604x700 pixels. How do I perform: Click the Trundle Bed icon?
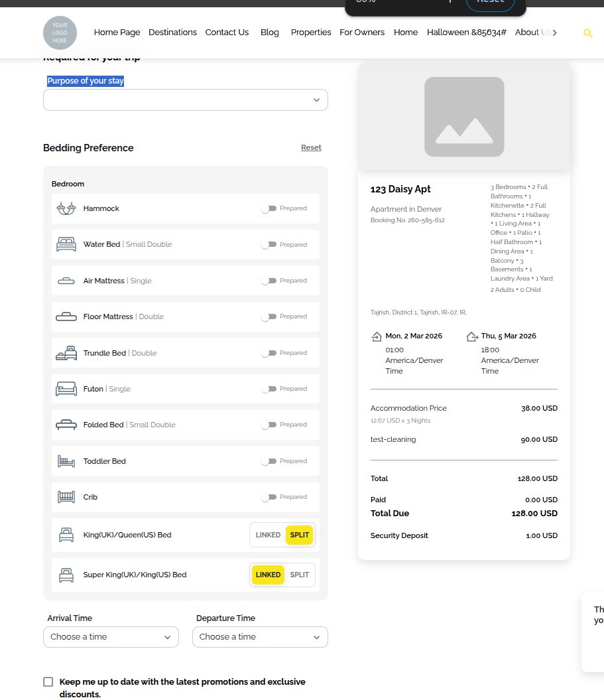66,353
